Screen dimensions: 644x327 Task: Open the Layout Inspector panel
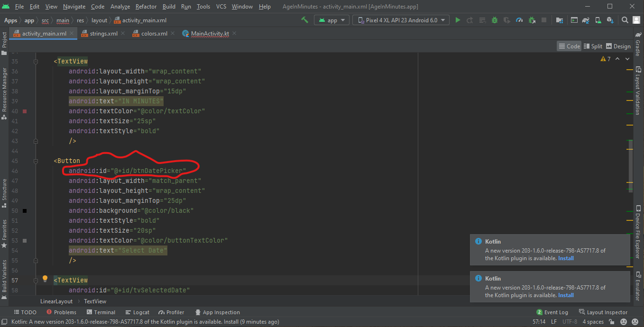pos(603,312)
